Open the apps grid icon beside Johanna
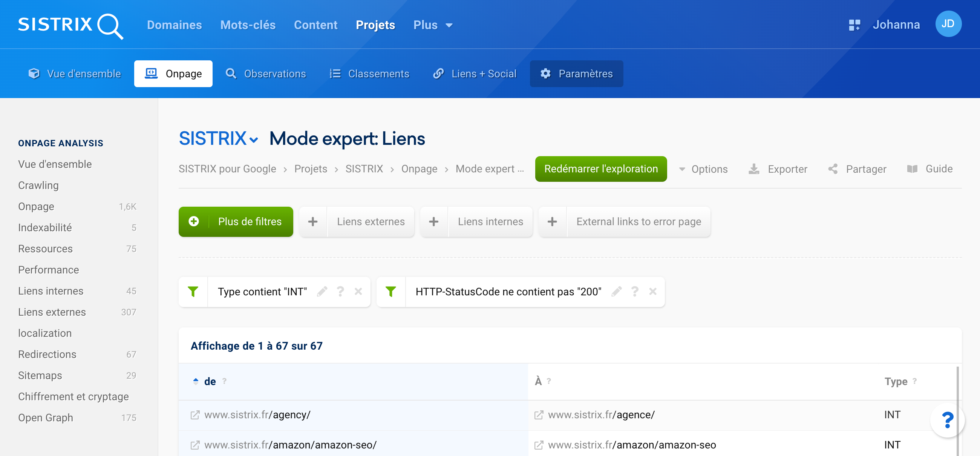Screen dimensions: 980x456 tap(854, 25)
